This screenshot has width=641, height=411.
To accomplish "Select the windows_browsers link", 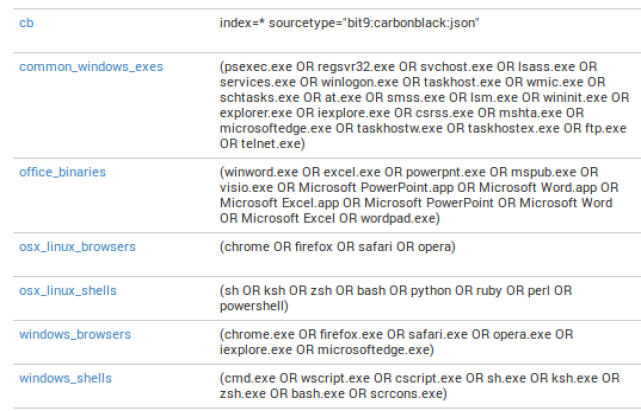I will tap(75, 334).
